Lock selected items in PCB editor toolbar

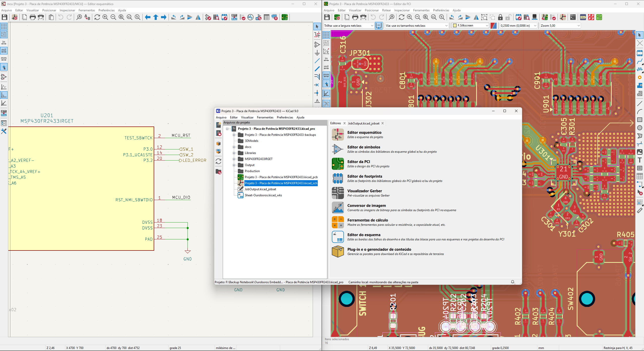pos(500,17)
